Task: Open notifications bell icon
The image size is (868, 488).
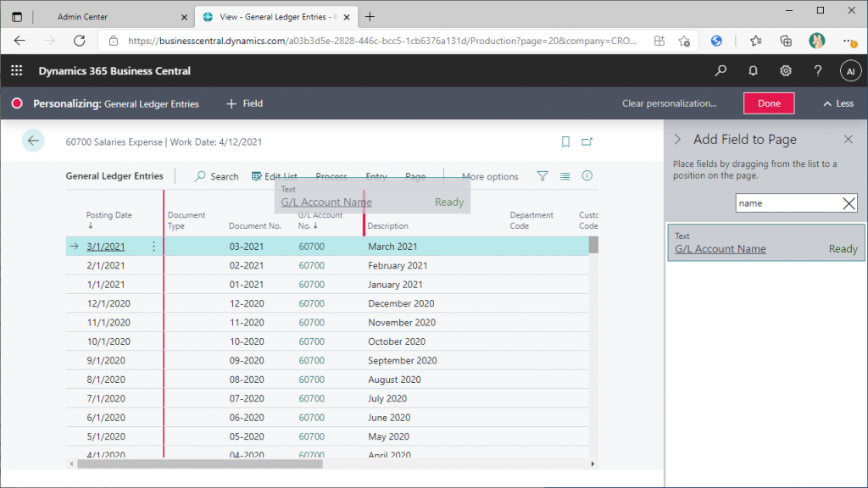Action: 753,71
